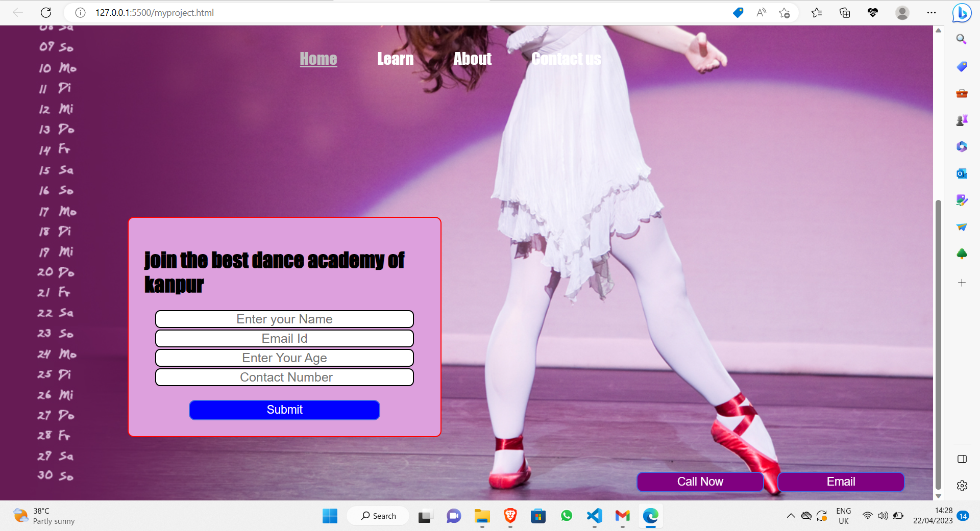Open Microsoft Store from taskbar

pyautogui.click(x=538, y=516)
